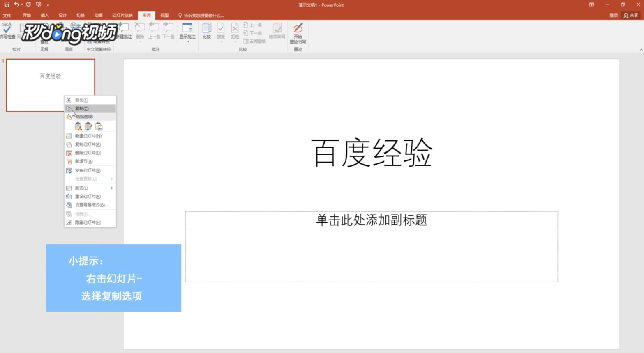Select the 审阅 Review tab
The width and height of the screenshot is (644, 353).
click(x=147, y=15)
